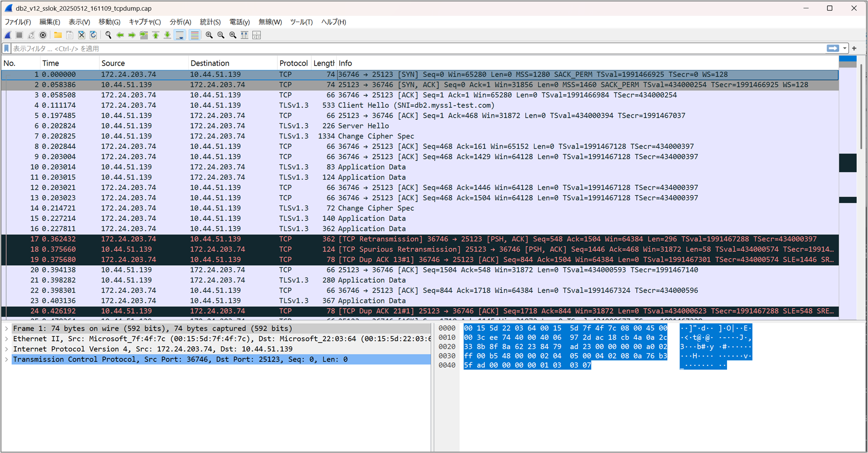The image size is (868, 453).
Task: Jump to the last packet with the down-arrow icon
Action: click(167, 35)
